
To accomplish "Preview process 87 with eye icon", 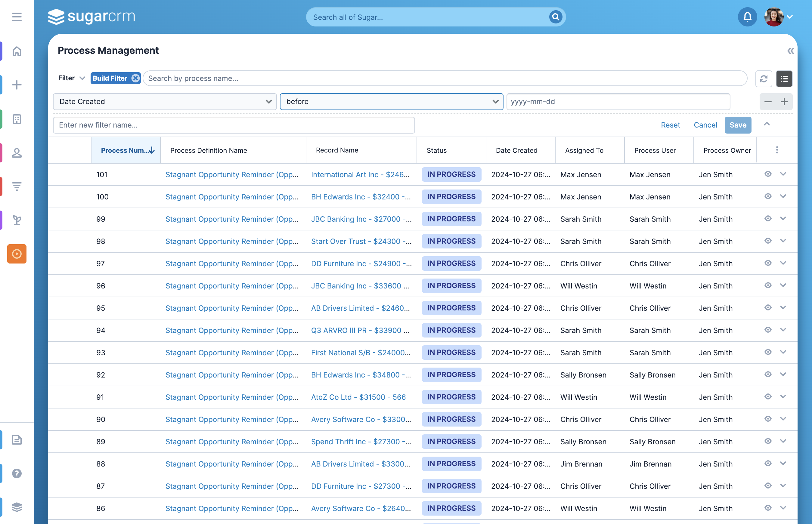I will click(768, 485).
